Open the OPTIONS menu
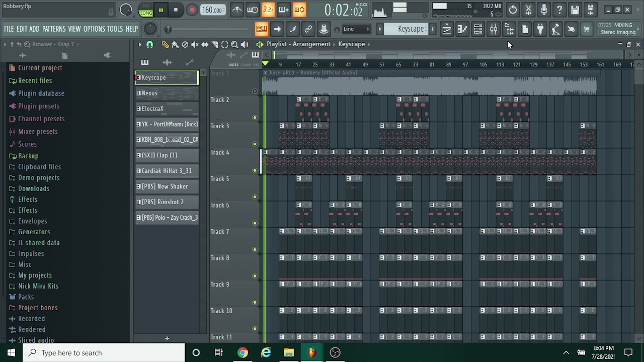 point(94,29)
